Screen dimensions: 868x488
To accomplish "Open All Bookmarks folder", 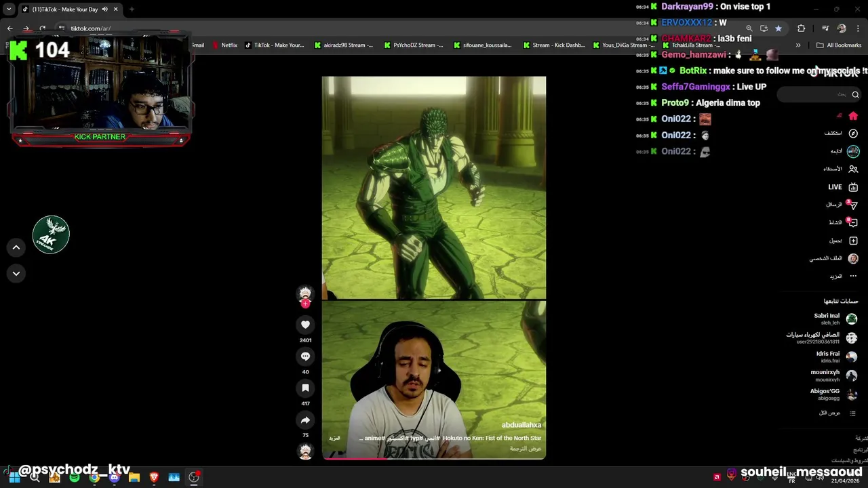I will (839, 45).
